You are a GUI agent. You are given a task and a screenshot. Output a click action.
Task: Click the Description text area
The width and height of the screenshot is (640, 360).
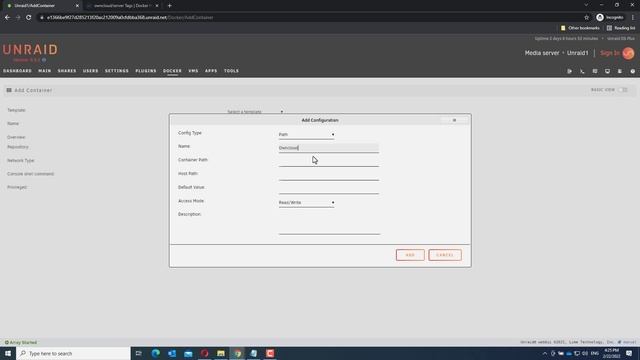tap(329, 223)
